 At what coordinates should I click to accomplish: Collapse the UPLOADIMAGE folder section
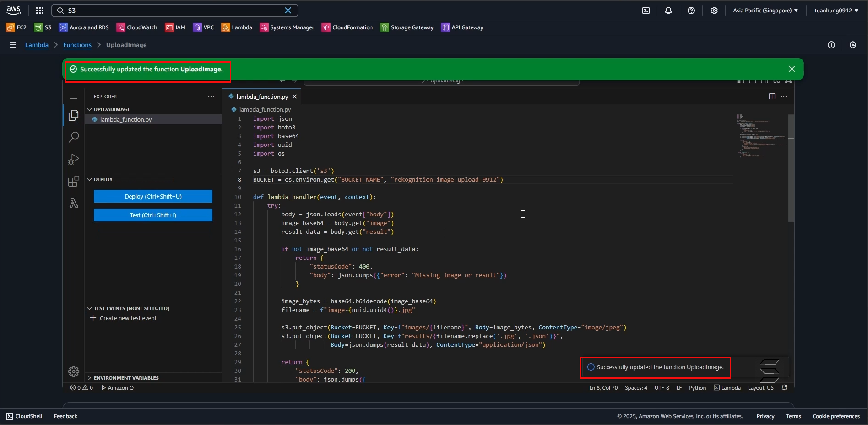[108, 109]
